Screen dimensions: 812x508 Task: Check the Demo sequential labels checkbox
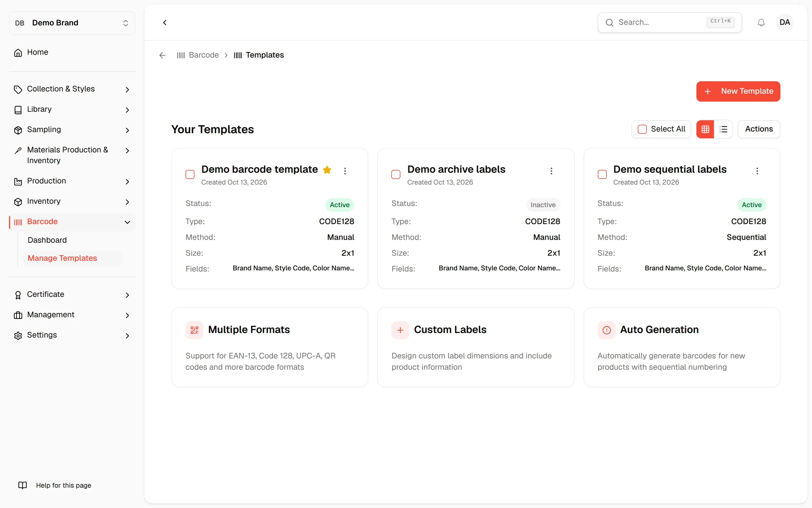coord(602,174)
